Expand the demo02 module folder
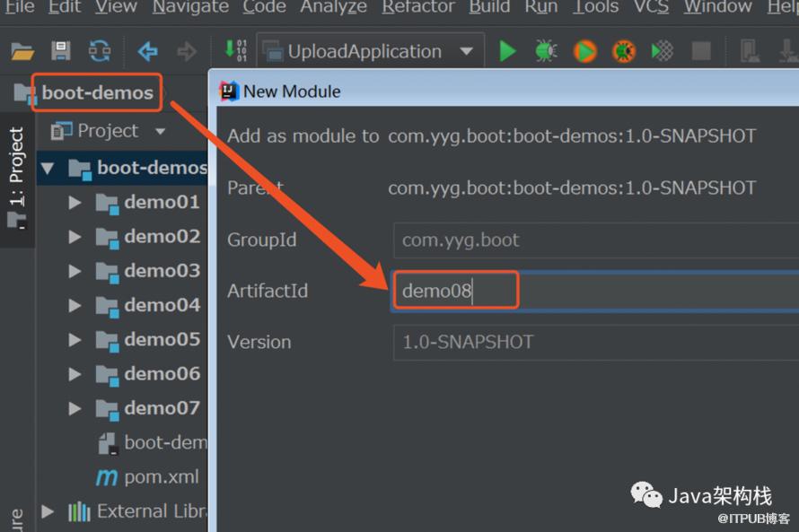 tap(75, 237)
